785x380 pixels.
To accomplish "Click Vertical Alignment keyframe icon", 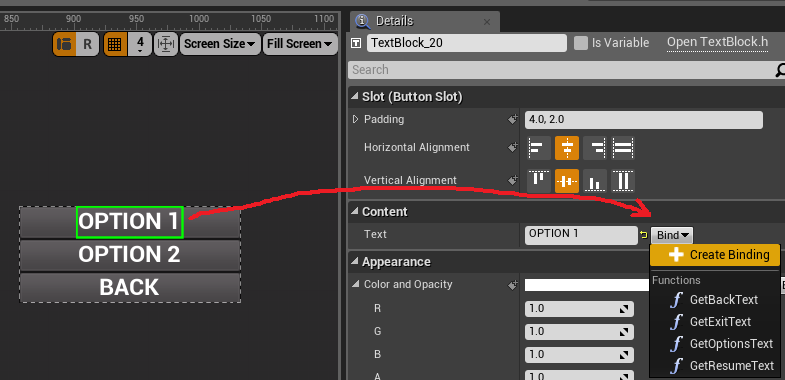I will coord(512,180).
